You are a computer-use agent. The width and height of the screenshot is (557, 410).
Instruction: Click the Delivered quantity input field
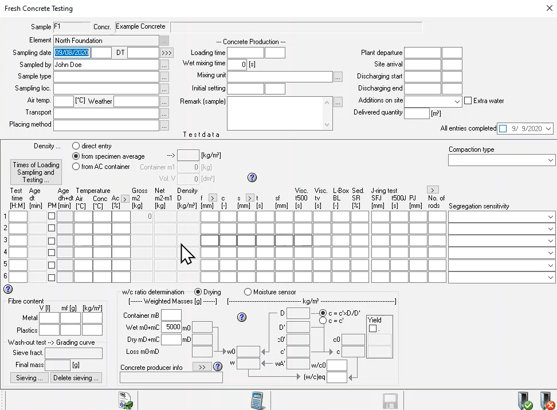[417, 113]
